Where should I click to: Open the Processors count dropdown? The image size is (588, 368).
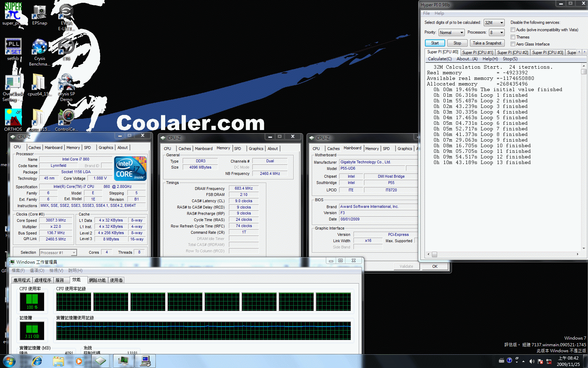tap(497, 33)
